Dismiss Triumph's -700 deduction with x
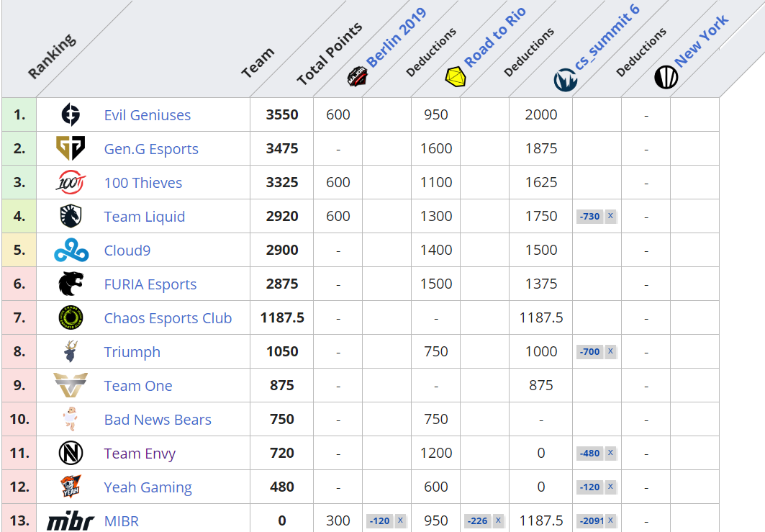This screenshot has height=532, width=765. pos(610,351)
